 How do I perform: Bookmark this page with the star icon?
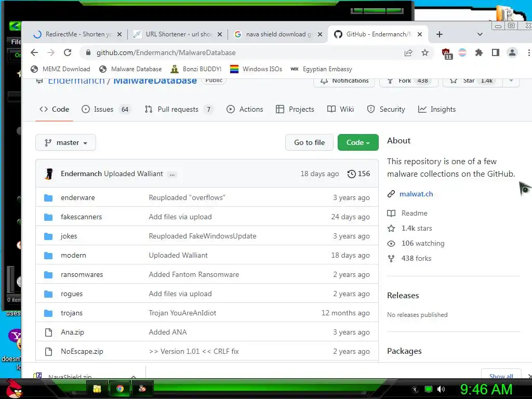[x=425, y=52]
